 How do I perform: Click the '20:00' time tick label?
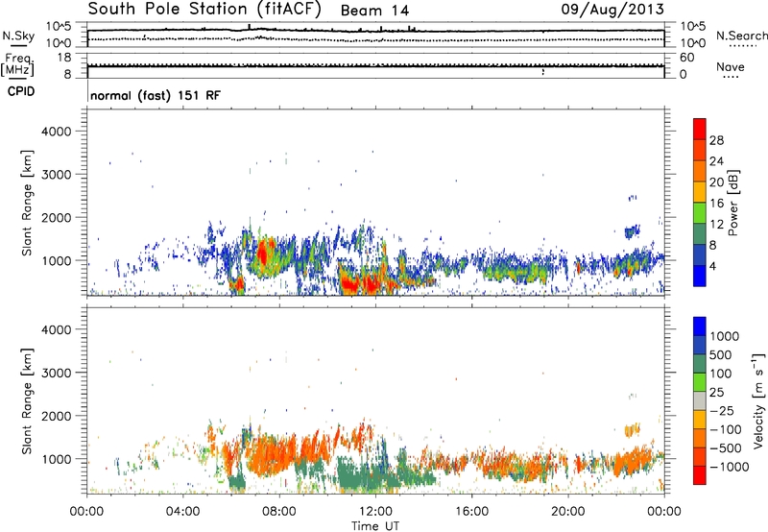point(567,512)
